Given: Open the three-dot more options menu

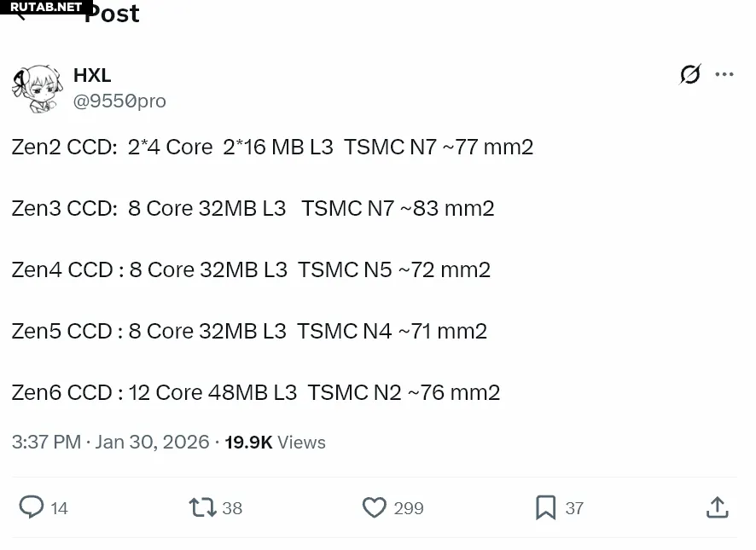Looking at the screenshot, I should [x=724, y=75].
